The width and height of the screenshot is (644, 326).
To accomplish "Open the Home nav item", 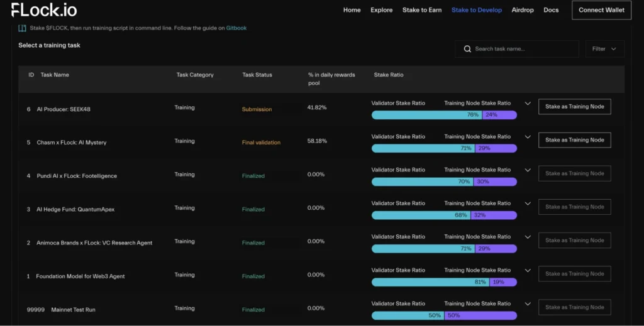I will point(352,10).
